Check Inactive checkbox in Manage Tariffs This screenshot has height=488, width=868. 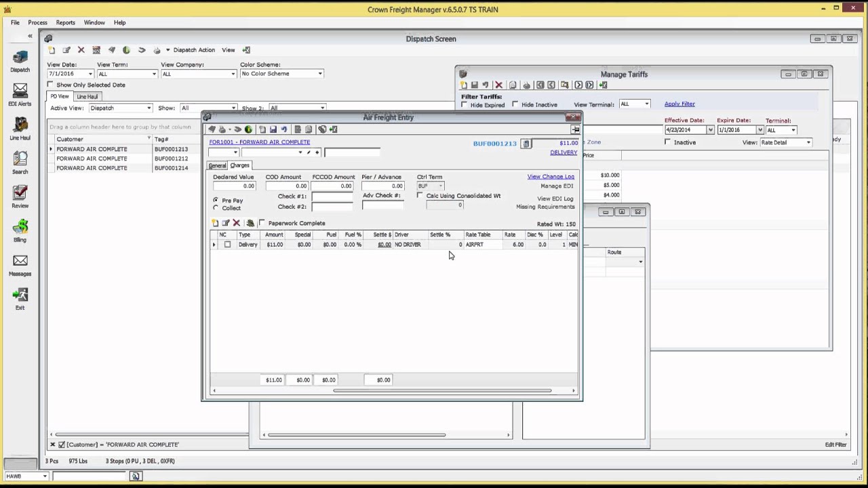pos(667,142)
